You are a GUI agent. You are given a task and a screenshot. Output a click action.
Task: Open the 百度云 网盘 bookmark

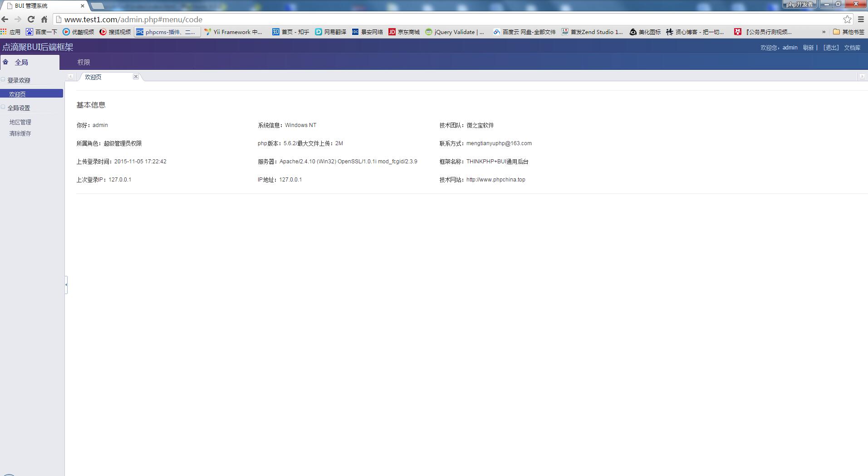click(x=525, y=32)
